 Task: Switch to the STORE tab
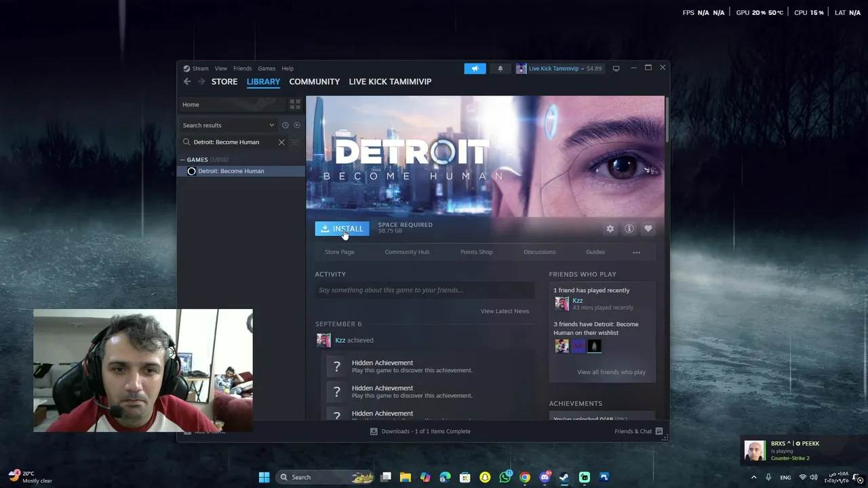(224, 81)
